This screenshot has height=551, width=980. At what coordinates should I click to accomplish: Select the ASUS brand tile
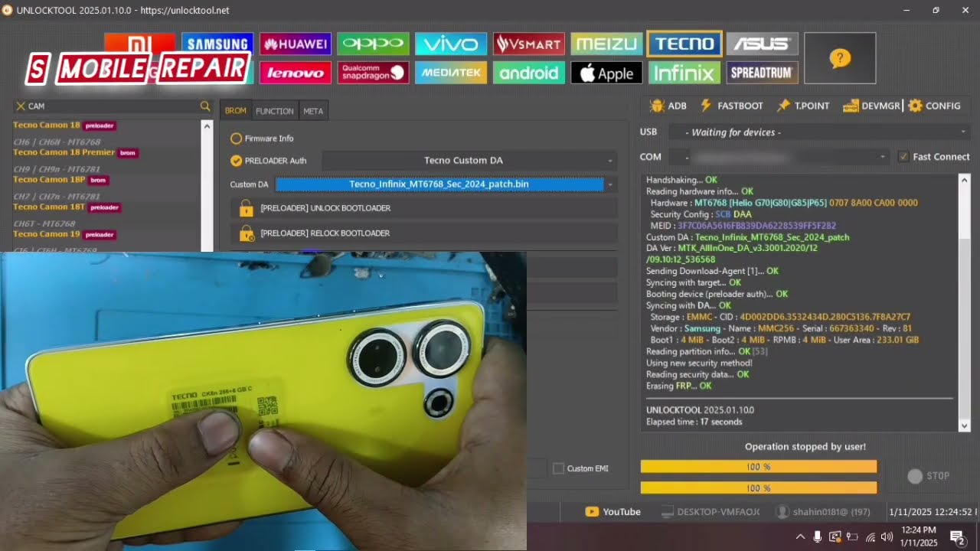pos(763,44)
